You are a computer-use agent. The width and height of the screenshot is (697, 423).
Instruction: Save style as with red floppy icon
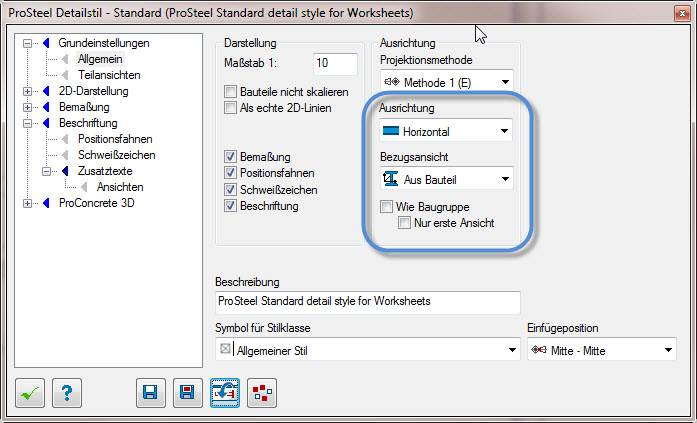(x=188, y=393)
